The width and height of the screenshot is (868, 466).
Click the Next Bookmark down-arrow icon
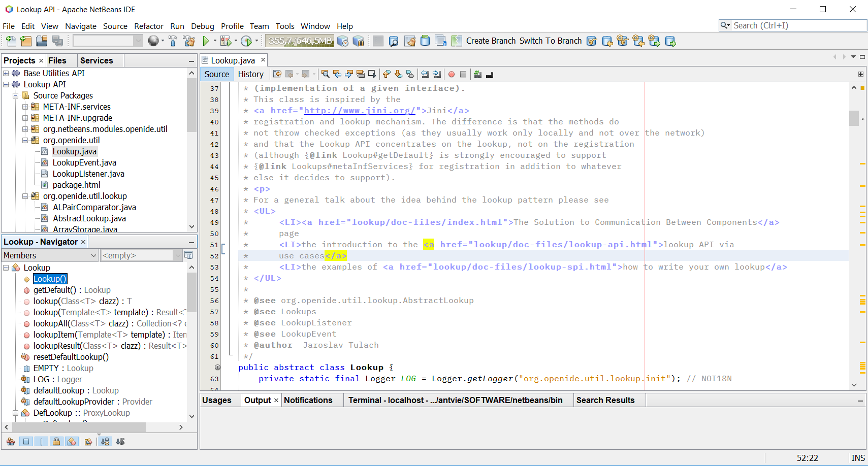(398, 74)
